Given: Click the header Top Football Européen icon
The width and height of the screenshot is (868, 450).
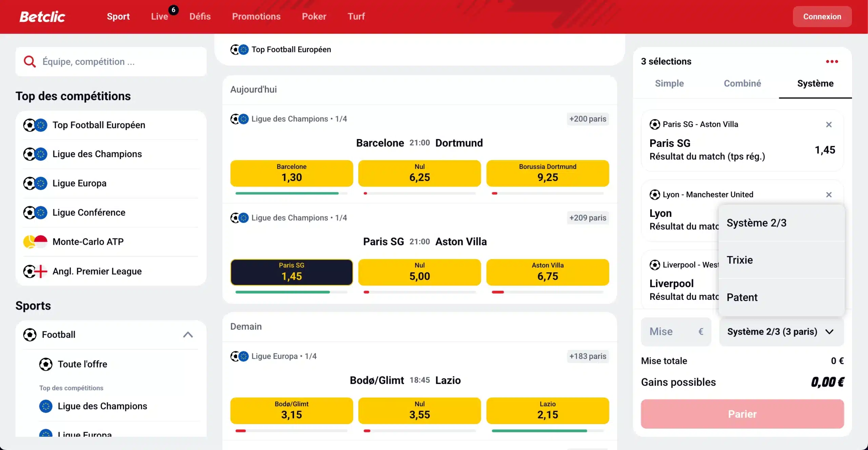Looking at the screenshot, I should pyautogui.click(x=239, y=50).
